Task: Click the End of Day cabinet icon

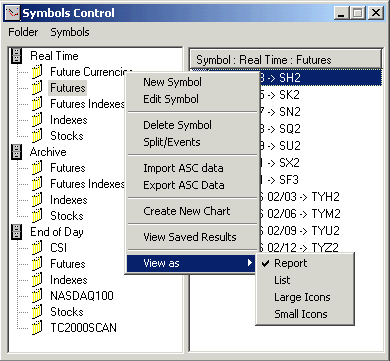Action: click(16, 232)
